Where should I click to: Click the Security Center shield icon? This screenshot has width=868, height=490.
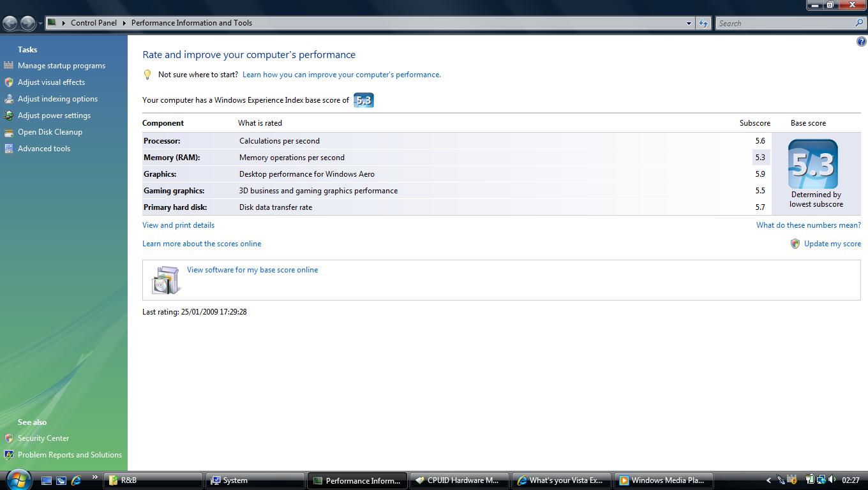tap(8, 438)
